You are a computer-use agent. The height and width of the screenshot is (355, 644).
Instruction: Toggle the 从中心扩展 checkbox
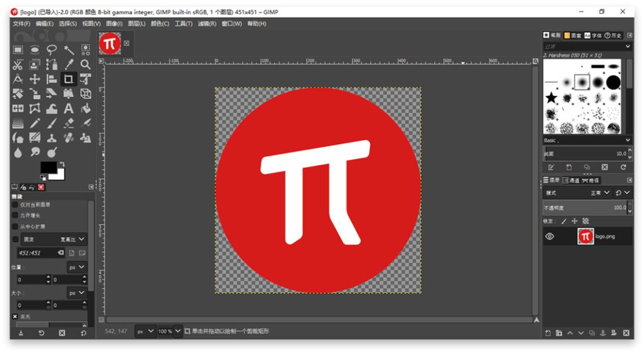click(x=15, y=226)
